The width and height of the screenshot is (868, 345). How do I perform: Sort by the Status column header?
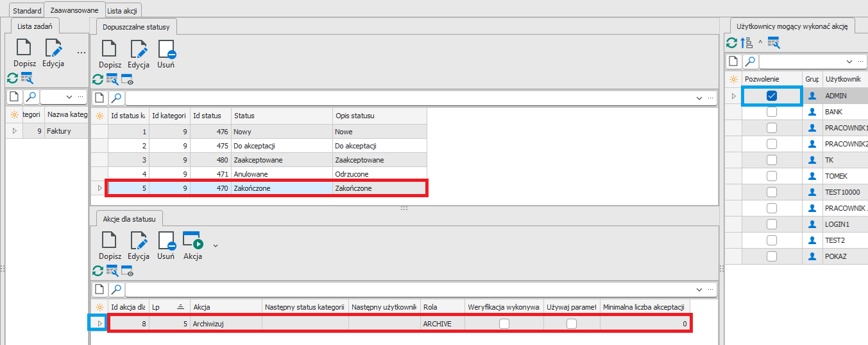click(281, 116)
